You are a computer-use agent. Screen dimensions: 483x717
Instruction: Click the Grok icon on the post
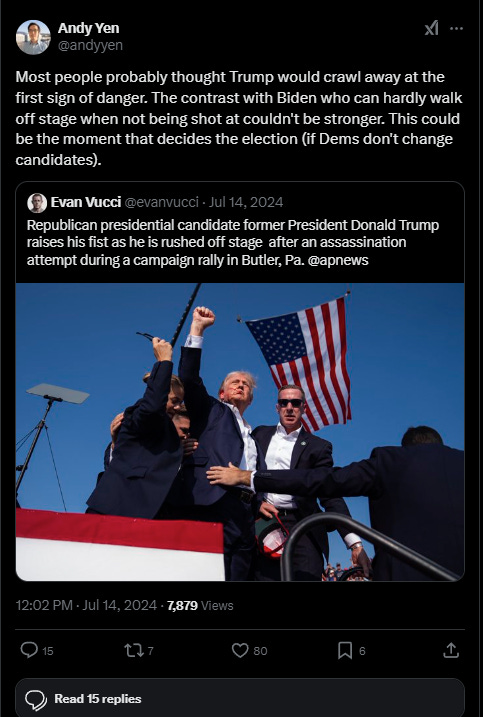[431, 28]
